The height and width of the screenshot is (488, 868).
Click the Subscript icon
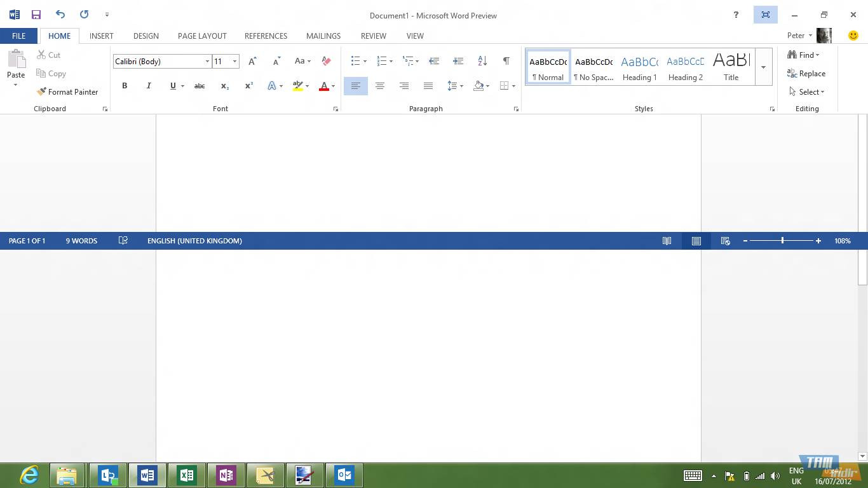224,86
